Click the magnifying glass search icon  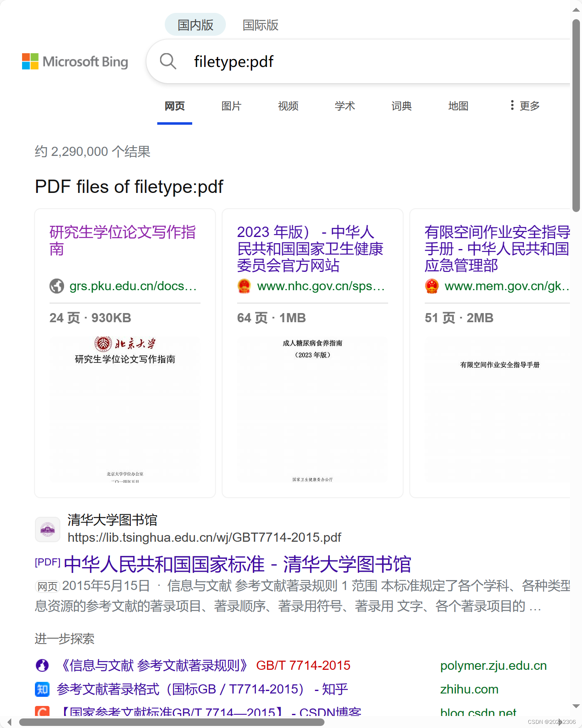pos(168,61)
